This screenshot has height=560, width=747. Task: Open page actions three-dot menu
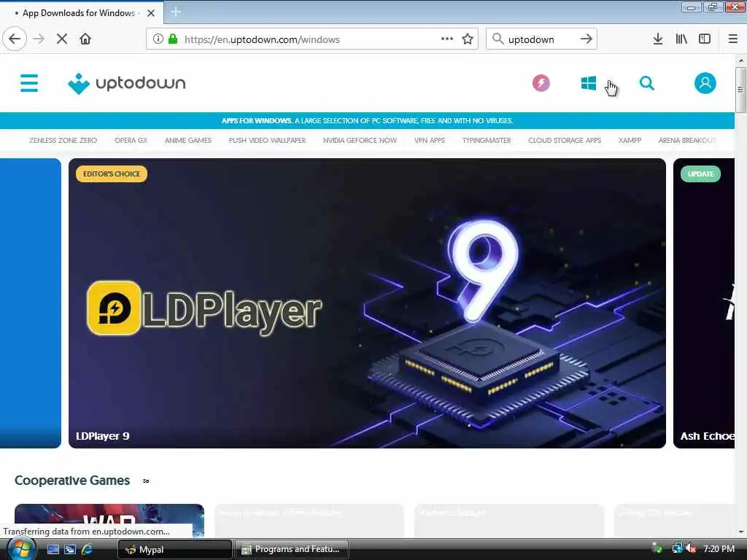(x=447, y=39)
